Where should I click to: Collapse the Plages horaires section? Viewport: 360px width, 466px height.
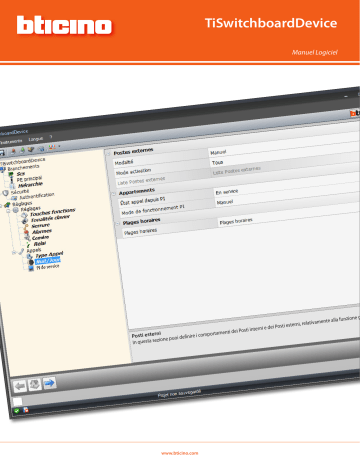117,224
